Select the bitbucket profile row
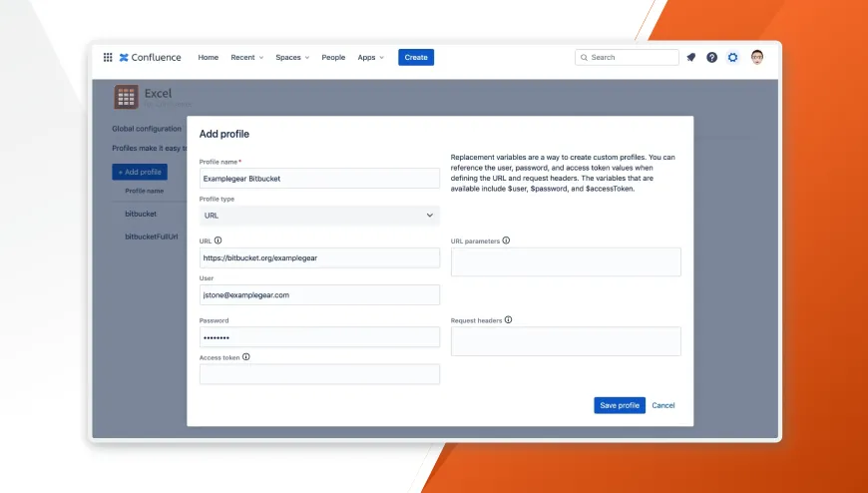Viewport: 868px width, 493px height. tap(141, 214)
